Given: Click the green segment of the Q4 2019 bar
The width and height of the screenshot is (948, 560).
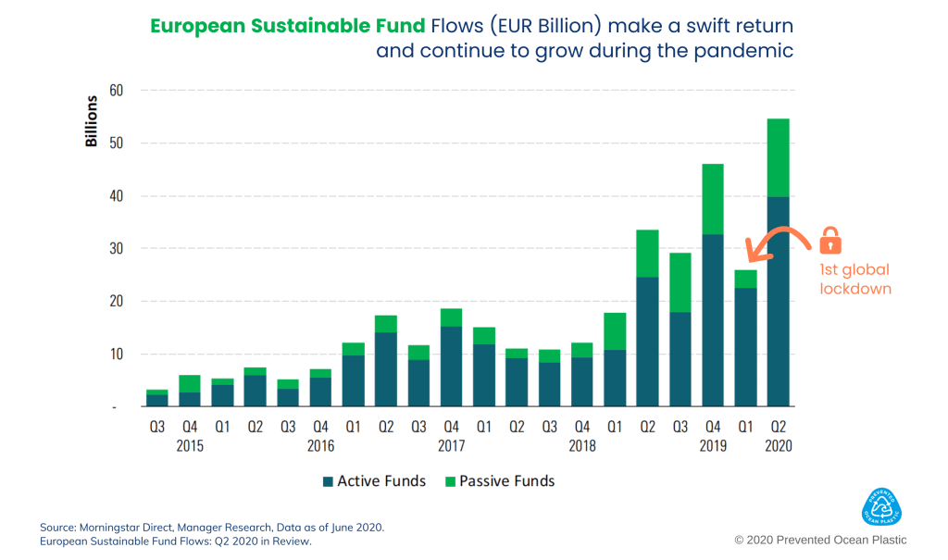Looking at the screenshot, I should [x=713, y=199].
